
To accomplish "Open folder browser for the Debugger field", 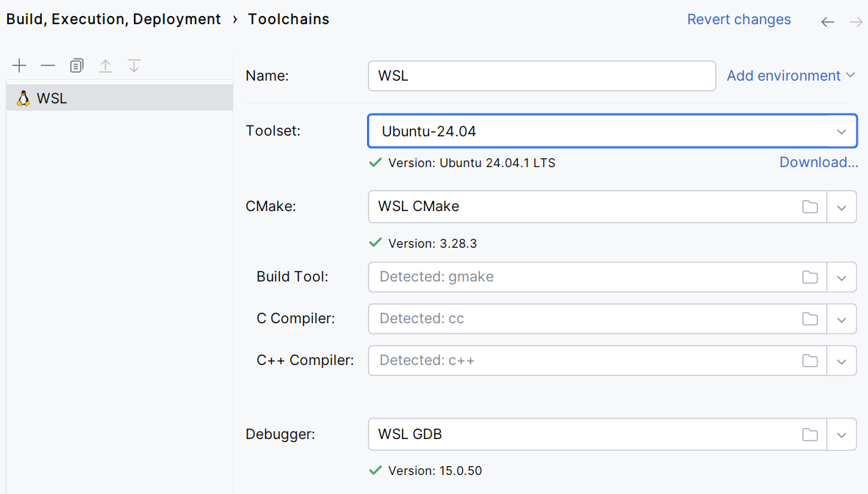I will [810, 434].
